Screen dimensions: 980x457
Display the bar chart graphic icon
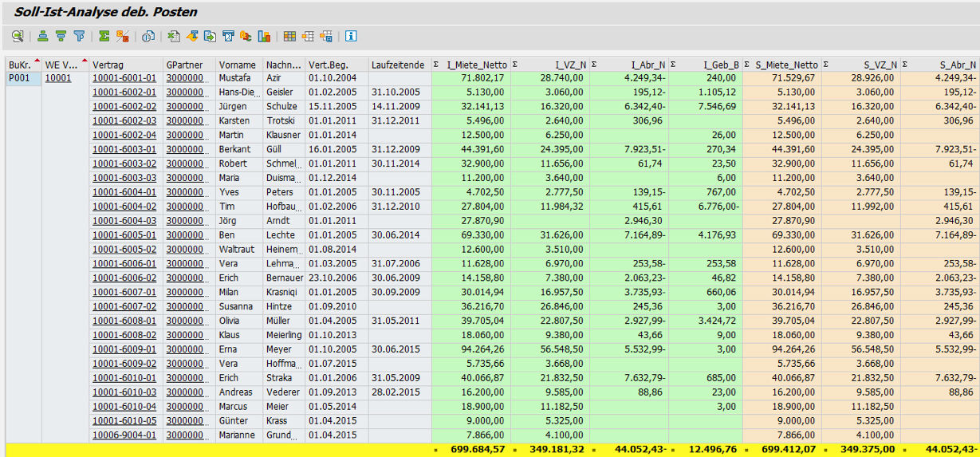coord(264,36)
